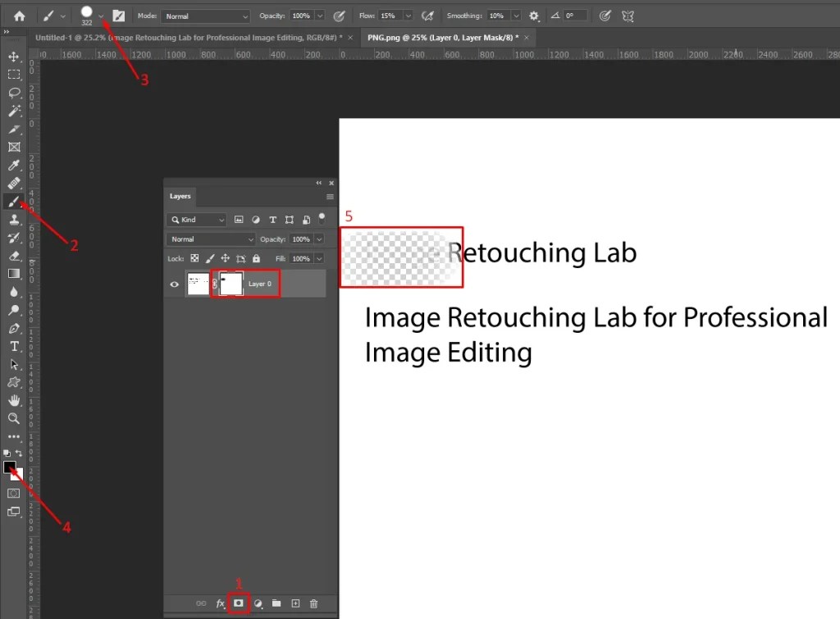The height and width of the screenshot is (619, 840).
Task: Select the Move tool
Action: point(12,57)
